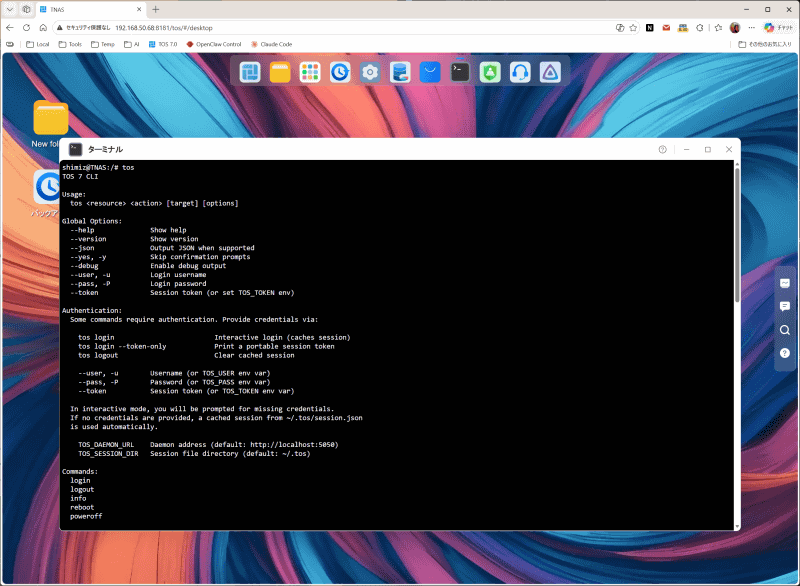This screenshot has height=586, width=800.
Task: Click the '--json' option text
Action: tap(82, 248)
